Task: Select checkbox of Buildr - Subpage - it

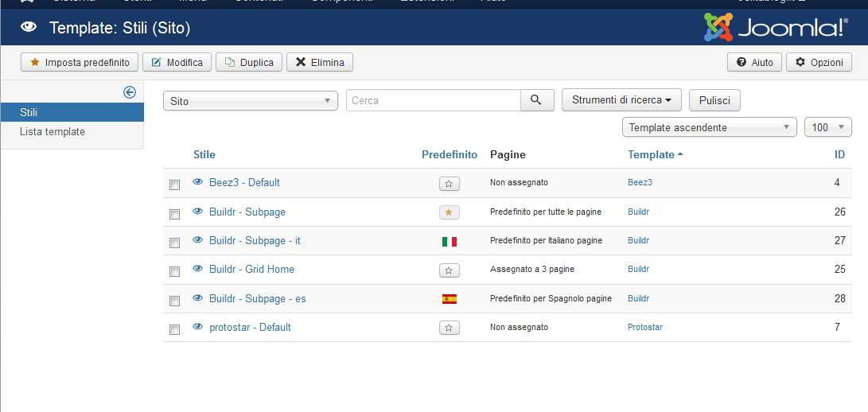Action: 174,243
